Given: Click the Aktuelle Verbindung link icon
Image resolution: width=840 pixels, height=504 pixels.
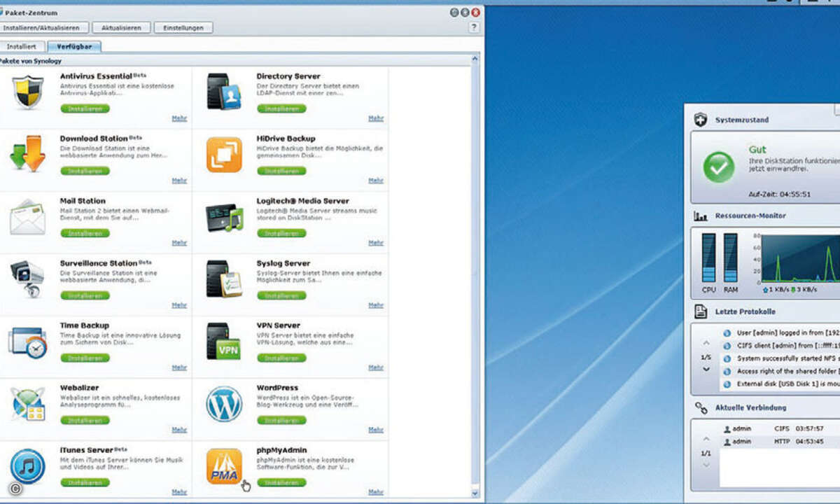Looking at the screenshot, I should point(701,407).
